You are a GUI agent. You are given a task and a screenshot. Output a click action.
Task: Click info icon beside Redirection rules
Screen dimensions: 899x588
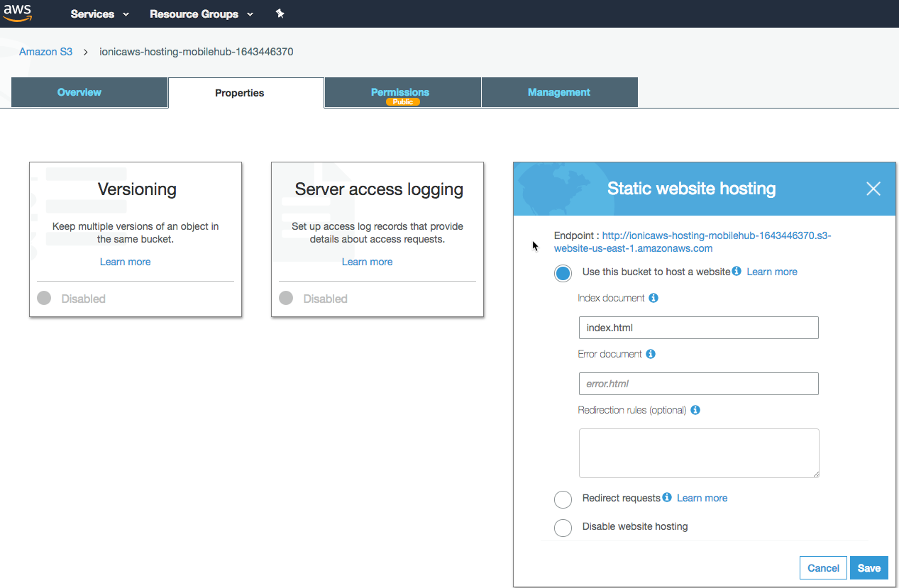coord(695,410)
